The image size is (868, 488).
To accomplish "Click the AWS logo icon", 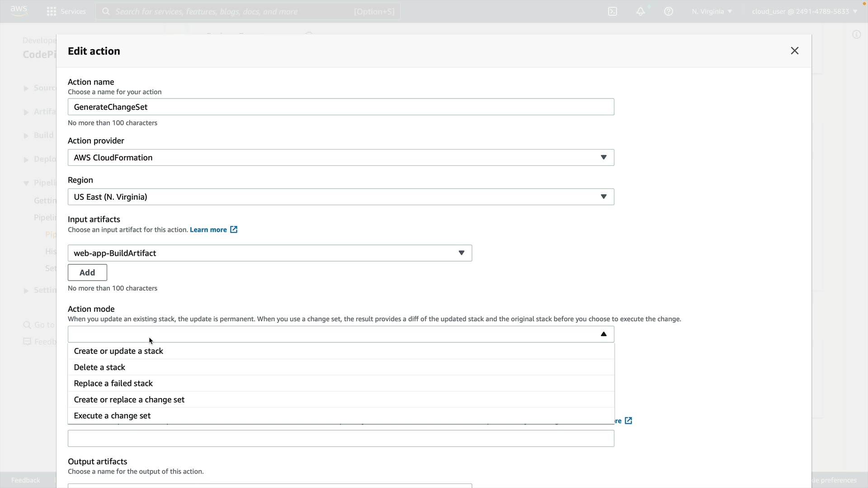I will tap(19, 11).
